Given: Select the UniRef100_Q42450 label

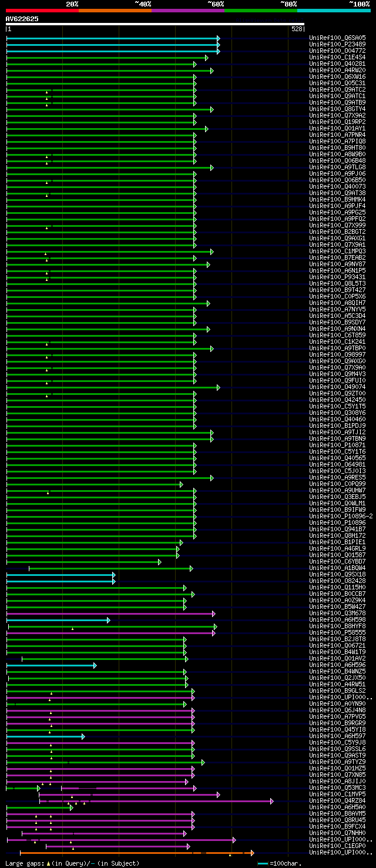Looking at the screenshot, I should (337, 400).
